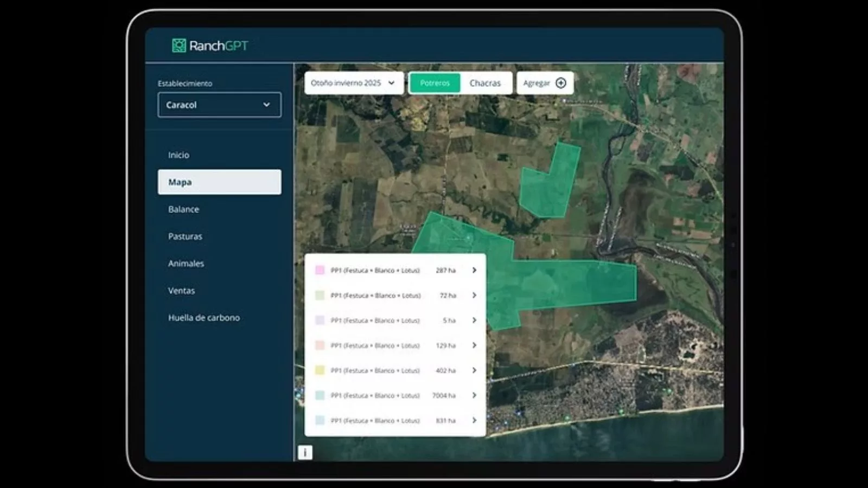Open the Animales section link

point(186,264)
